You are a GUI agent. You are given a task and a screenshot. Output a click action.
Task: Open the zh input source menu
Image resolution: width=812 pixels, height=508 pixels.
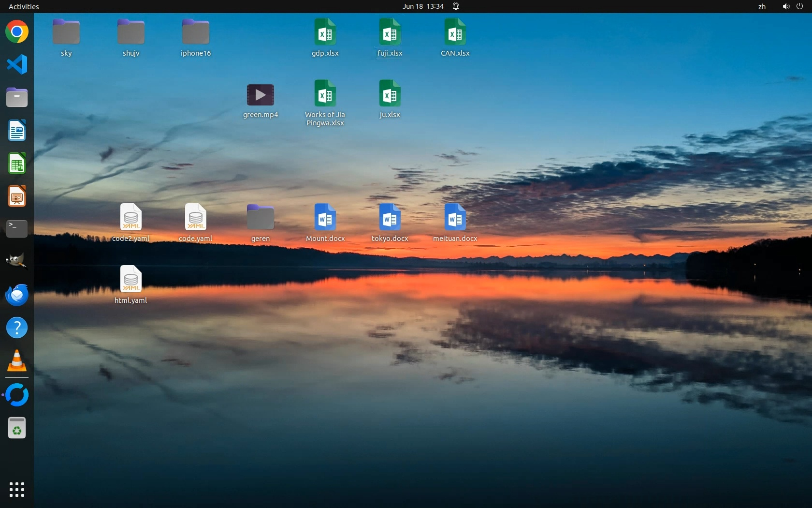click(762, 6)
